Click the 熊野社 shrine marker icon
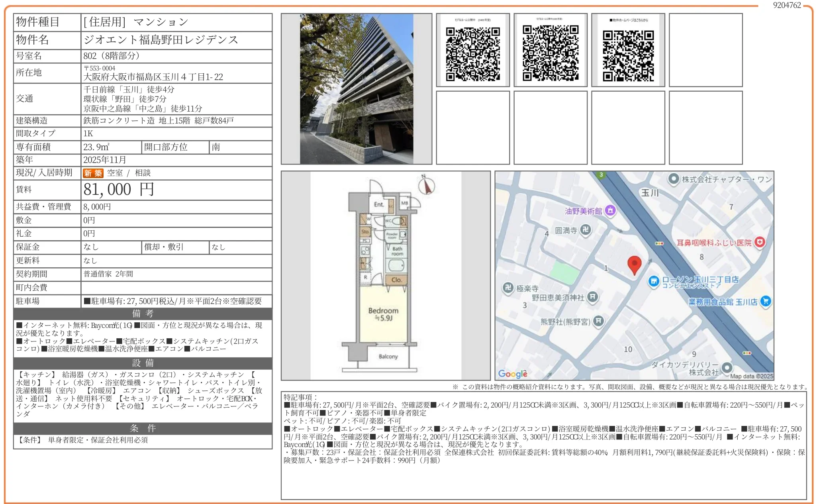 pos(598,321)
